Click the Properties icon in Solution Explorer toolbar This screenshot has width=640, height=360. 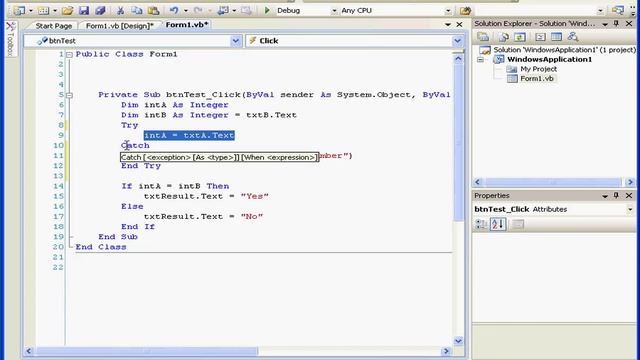coord(483,37)
